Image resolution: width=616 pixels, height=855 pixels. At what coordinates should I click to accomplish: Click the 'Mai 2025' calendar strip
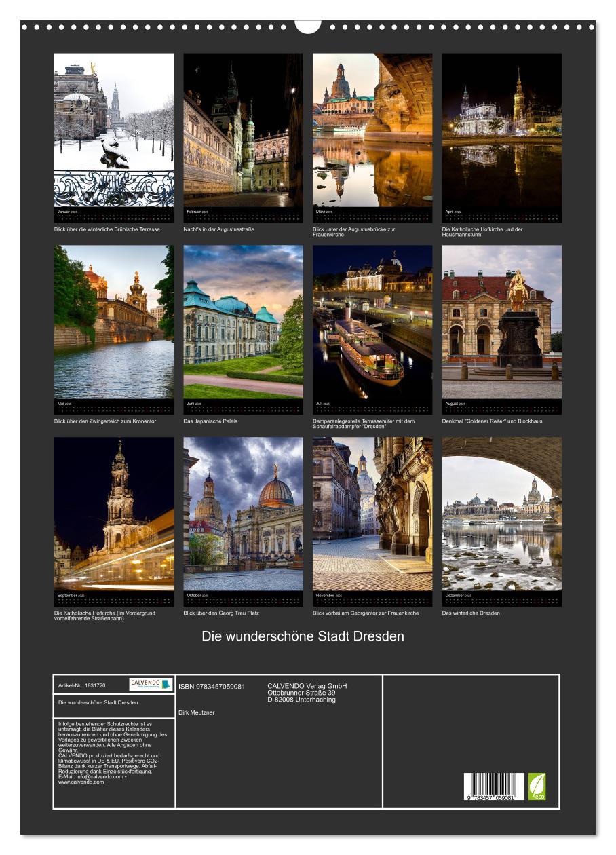pyautogui.click(x=114, y=407)
